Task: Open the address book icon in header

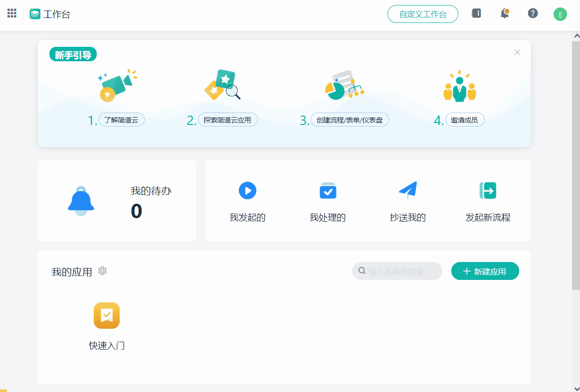Action: (x=476, y=13)
